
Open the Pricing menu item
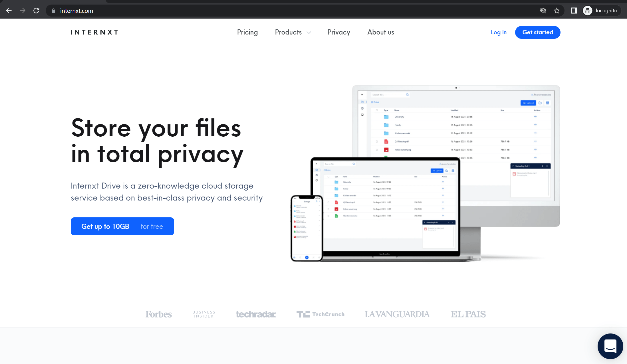tap(247, 32)
